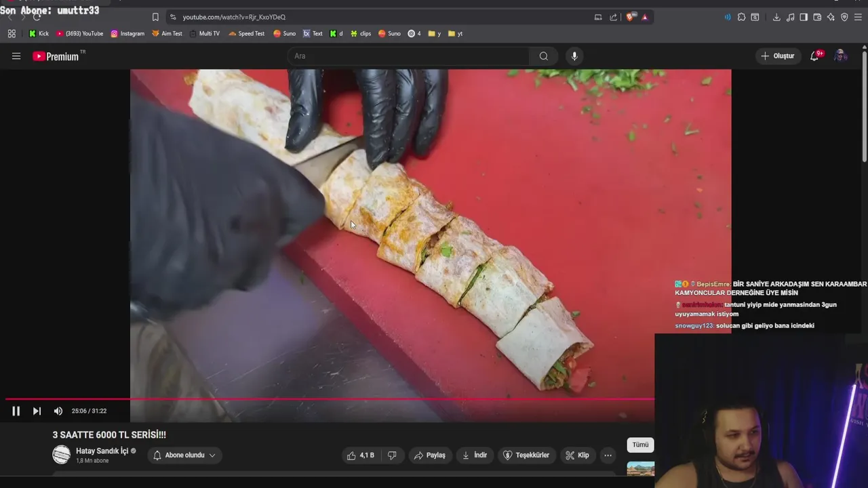Expand the 'yt' bookmarks folder
The width and height of the screenshot is (868, 488).
click(455, 33)
